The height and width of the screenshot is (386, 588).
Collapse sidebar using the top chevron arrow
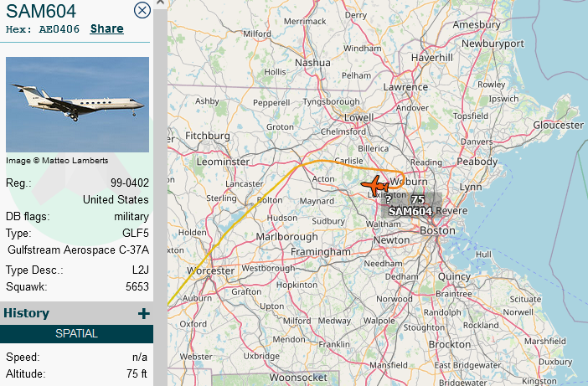(160, 3)
